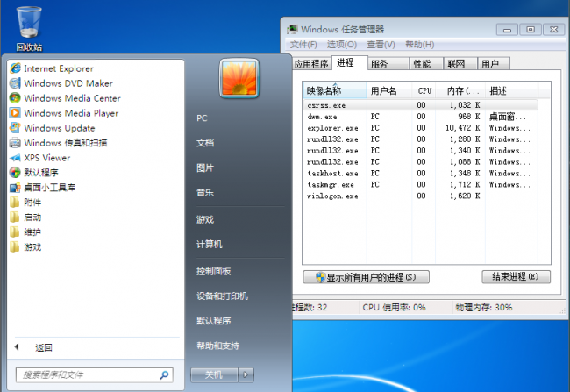The width and height of the screenshot is (570, 392).
Task: Open 默认程序 in the Start menu right pane
Action: [x=213, y=321]
